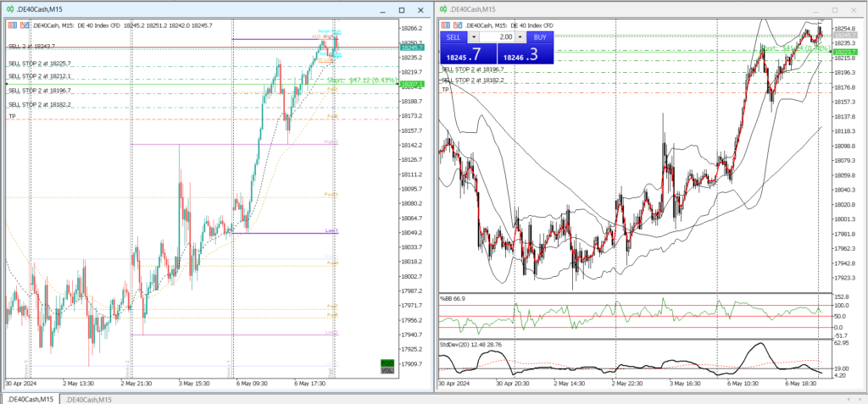Image resolution: width=868 pixels, height=404 pixels.
Task: Select SELL STOP 2 at 18182.2 in right chart
Action: pos(473,80)
